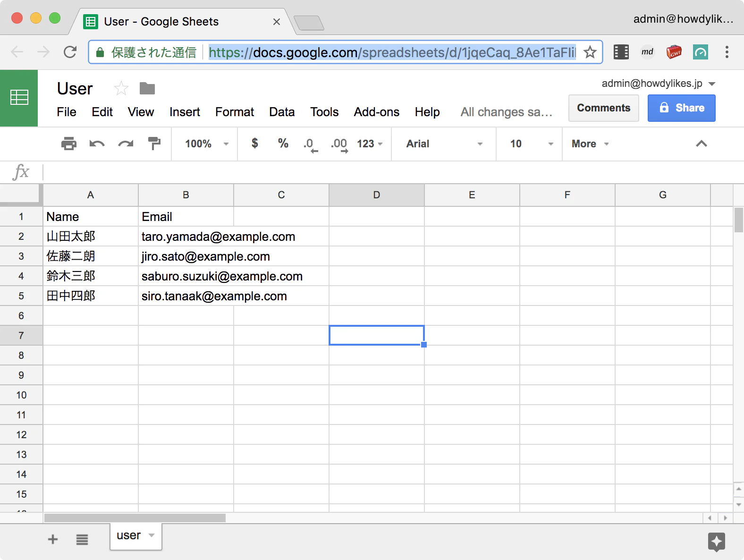Open the Insert menu
Image resolution: width=744 pixels, height=560 pixels.
pos(185,112)
